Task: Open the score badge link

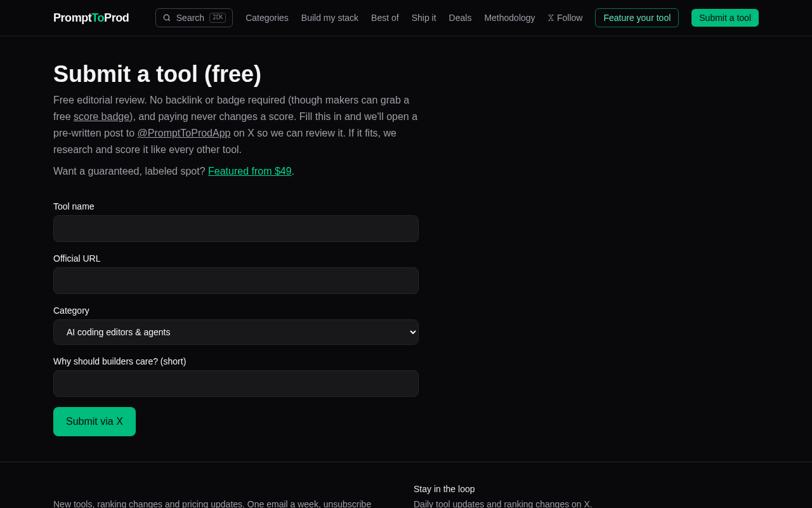Action: pos(101,117)
